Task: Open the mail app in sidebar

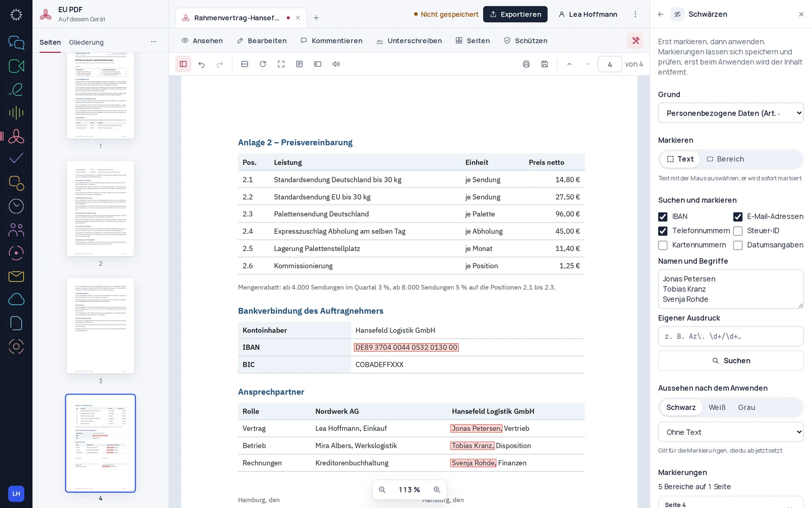Action: point(16,276)
